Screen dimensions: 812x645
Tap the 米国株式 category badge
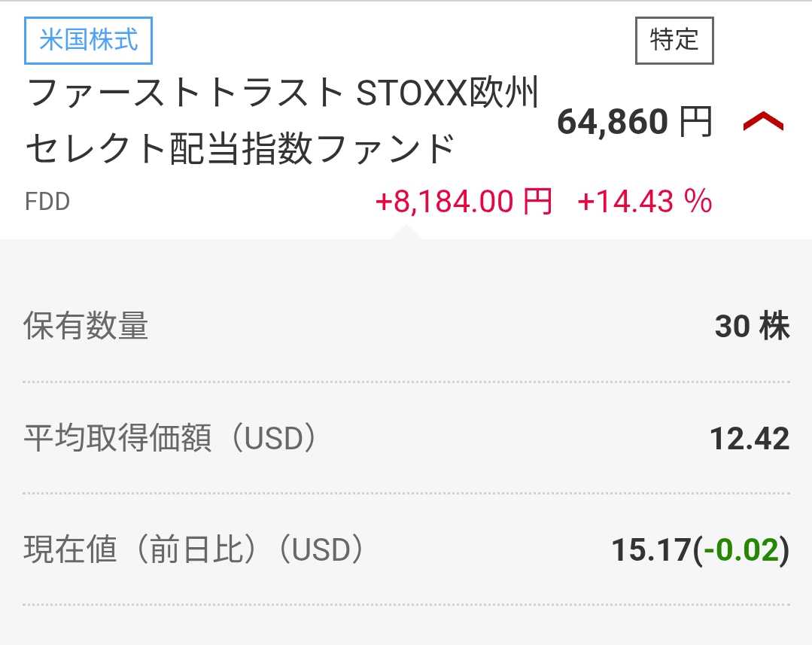[x=88, y=40]
